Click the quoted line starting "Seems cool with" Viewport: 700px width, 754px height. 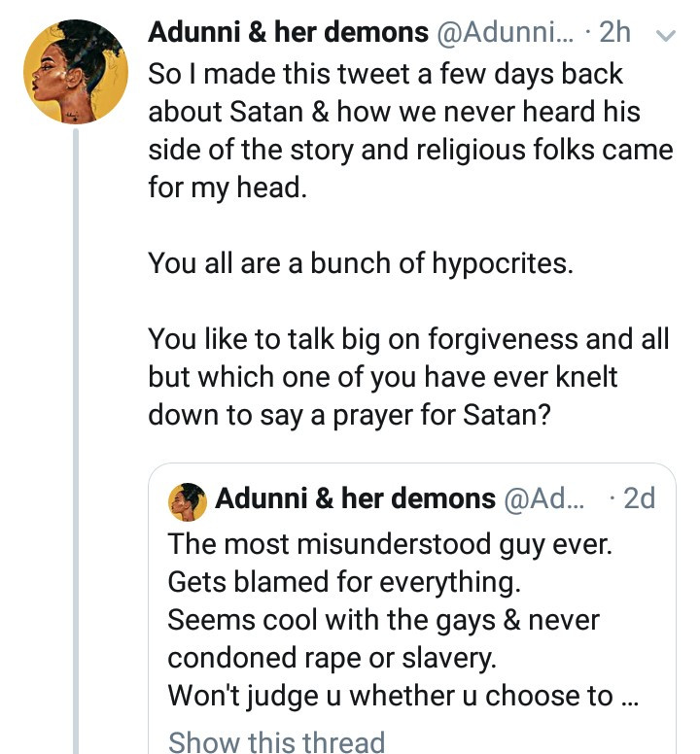point(383,620)
